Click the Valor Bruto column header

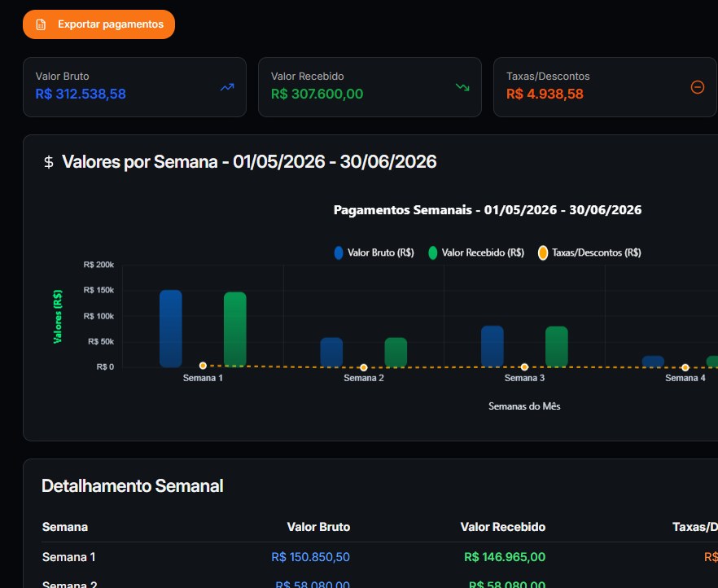click(318, 527)
